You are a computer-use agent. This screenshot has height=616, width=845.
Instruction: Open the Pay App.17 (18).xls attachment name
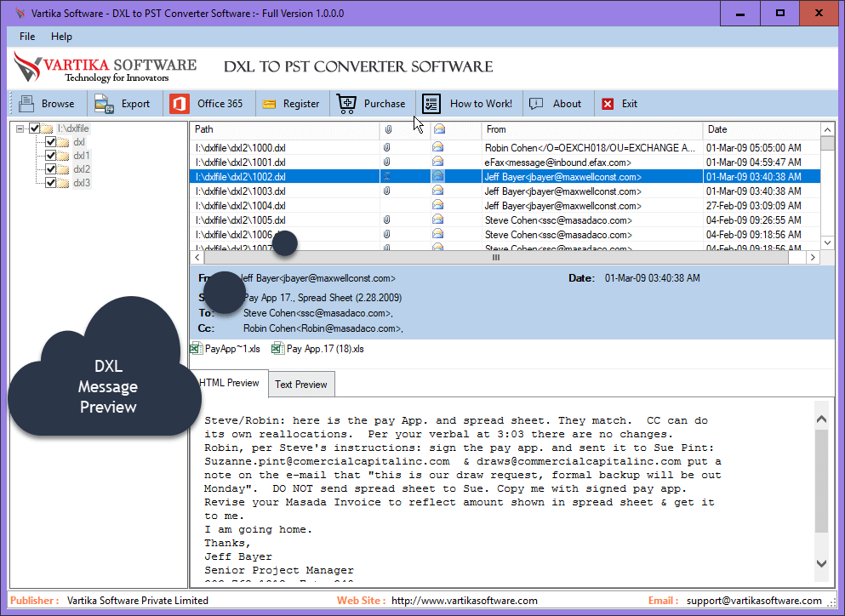[x=325, y=349]
